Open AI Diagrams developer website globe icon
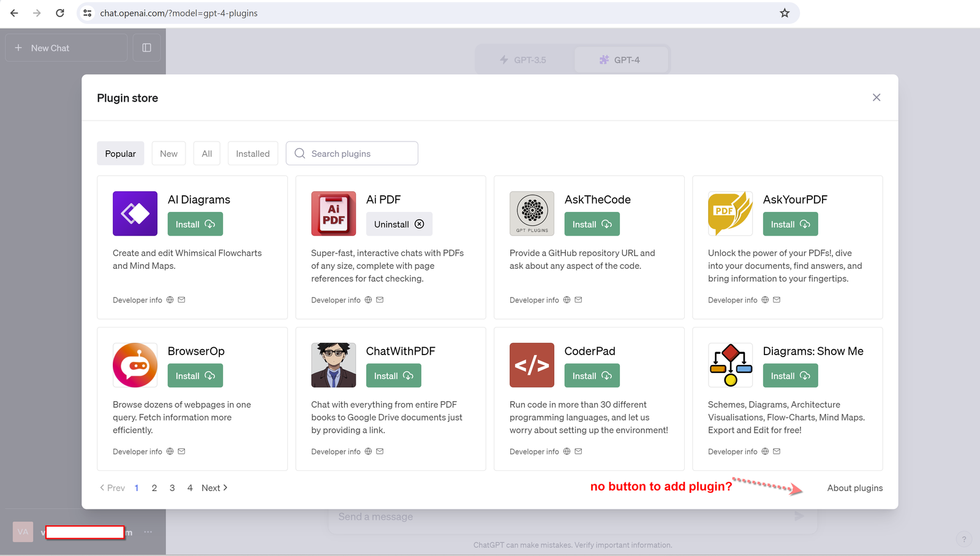The image size is (980, 556). point(170,300)
